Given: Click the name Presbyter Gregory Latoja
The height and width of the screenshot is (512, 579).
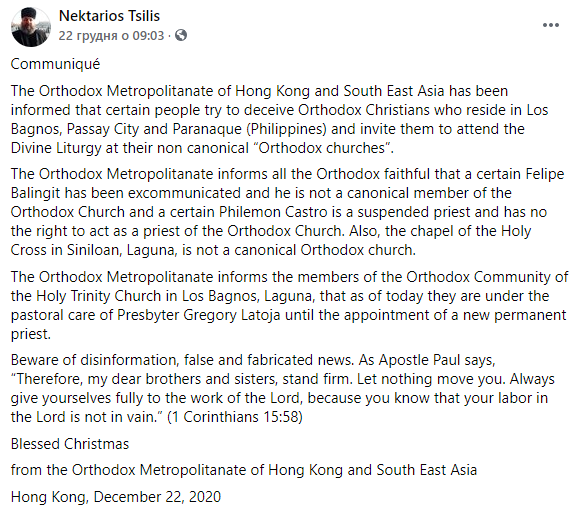Looking at the screenshot, I should click(x=198, y=315).
